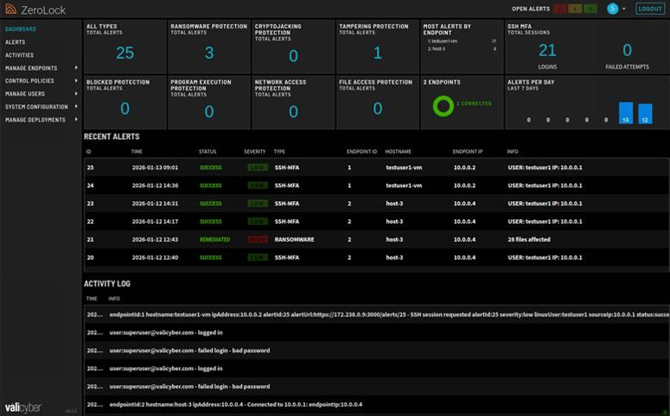This screenshot has width=670, height=416.
Task: Open Manage Deployments in sidebar
Action: point(35,120)
